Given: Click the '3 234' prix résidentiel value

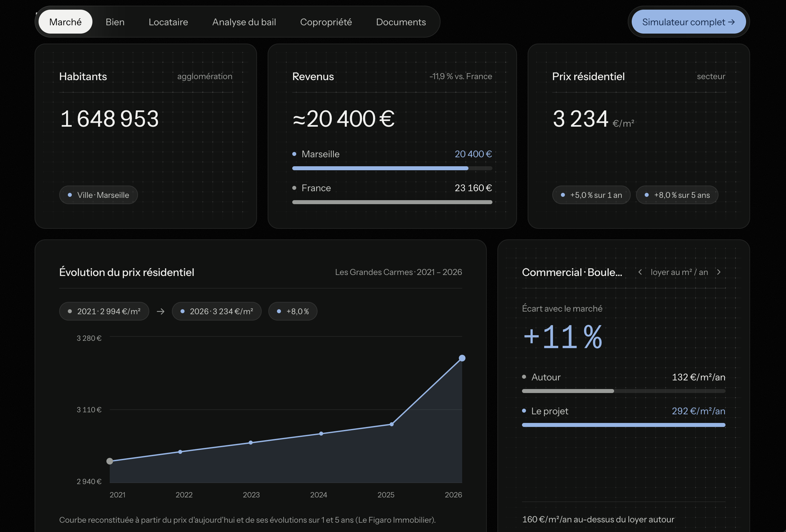Looking at the screenshot, I should pos(581,119).
